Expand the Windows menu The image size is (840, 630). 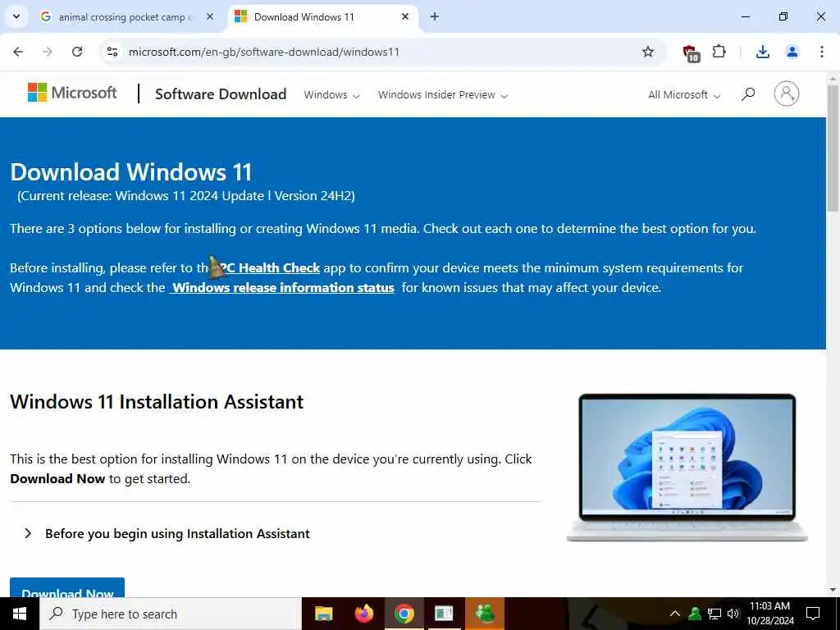coord(331,95)
